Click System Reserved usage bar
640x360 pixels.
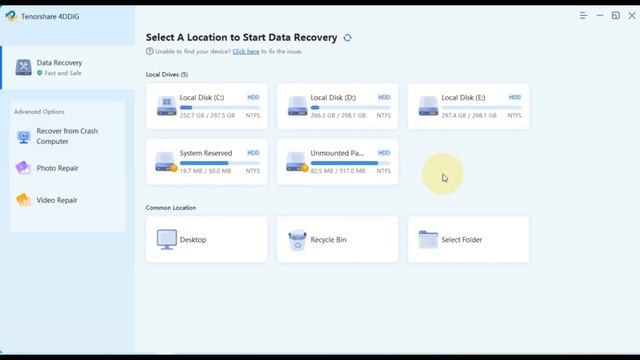pos(220,163)
